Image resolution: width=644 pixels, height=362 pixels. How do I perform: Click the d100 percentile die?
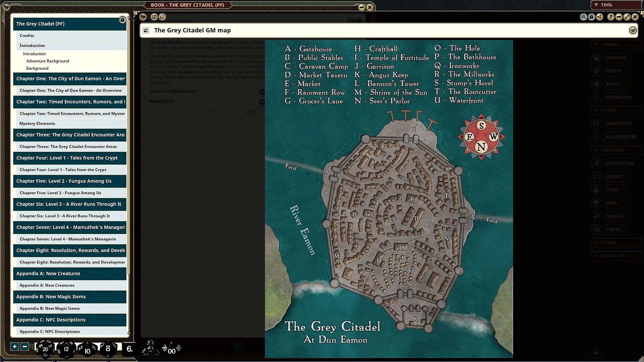(171, 350)
